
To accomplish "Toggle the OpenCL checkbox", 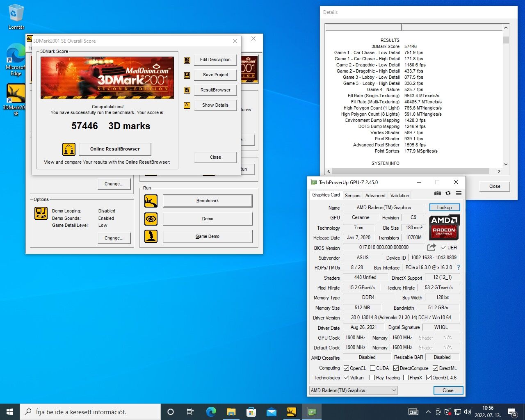I will pos(346,368).
